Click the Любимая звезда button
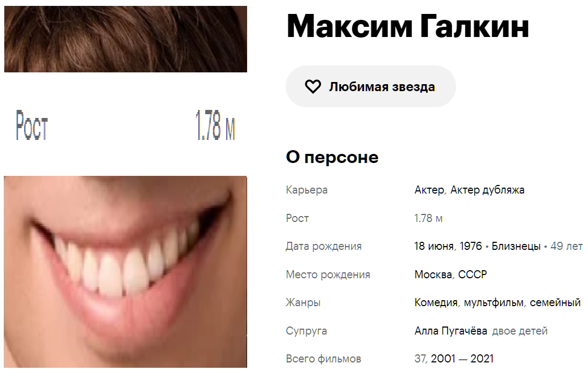Image resolution: width=588 pixels, height=371 pixels. (x=370, y=86)
